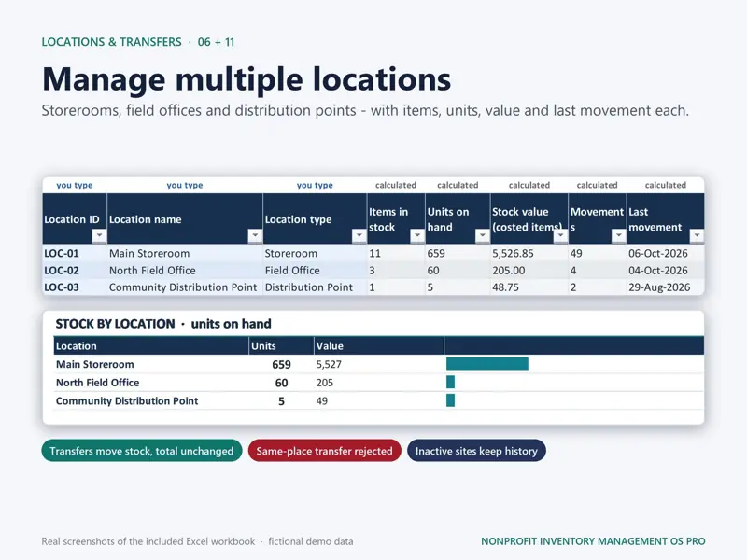This screenshot has height=560, width=747.
Task: Open the Stock value filter dropdown
Action: (x=560, y=235)
